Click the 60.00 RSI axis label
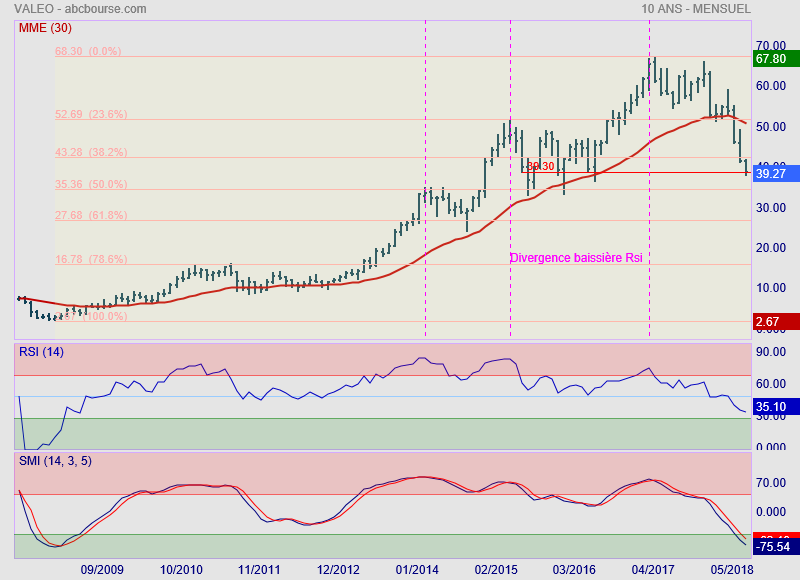The height and width of the screenshot is (580, 800). pyautogui.click(x=771, y=384)
